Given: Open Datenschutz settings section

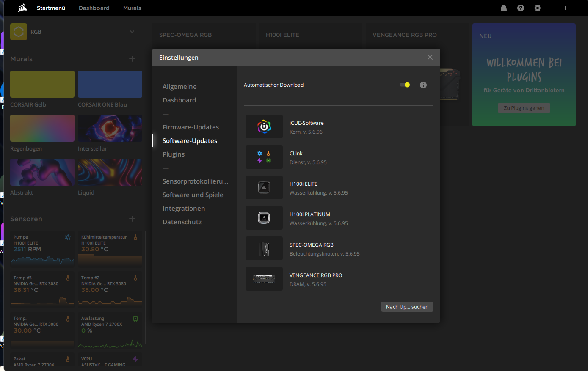Looking at the screenshot, I should click(182, 222).
